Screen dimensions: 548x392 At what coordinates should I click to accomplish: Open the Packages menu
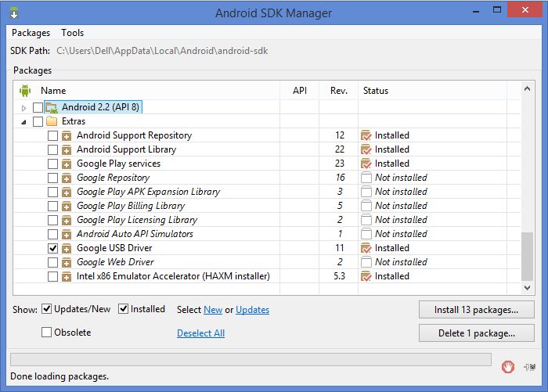[31, 33]
